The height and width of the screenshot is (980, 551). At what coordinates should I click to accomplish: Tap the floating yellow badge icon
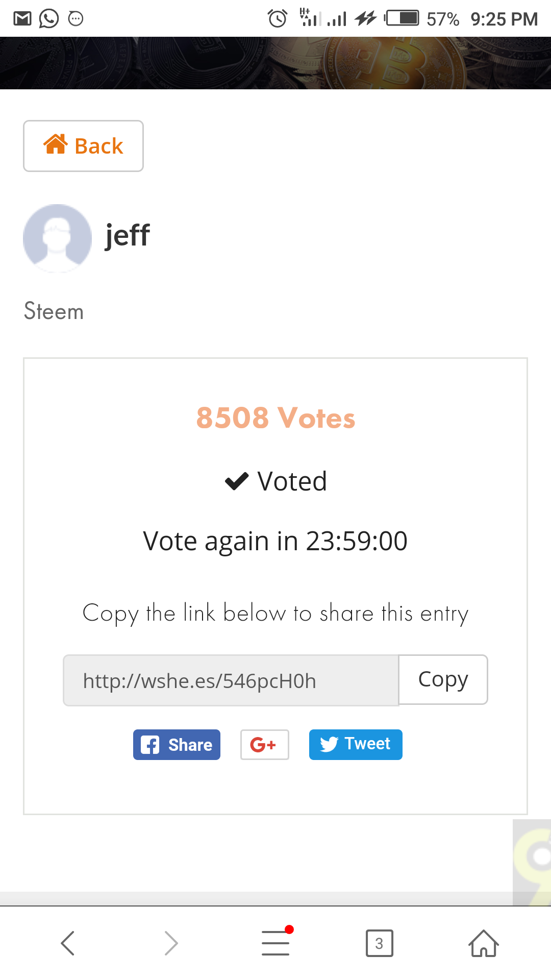(532, 863)
